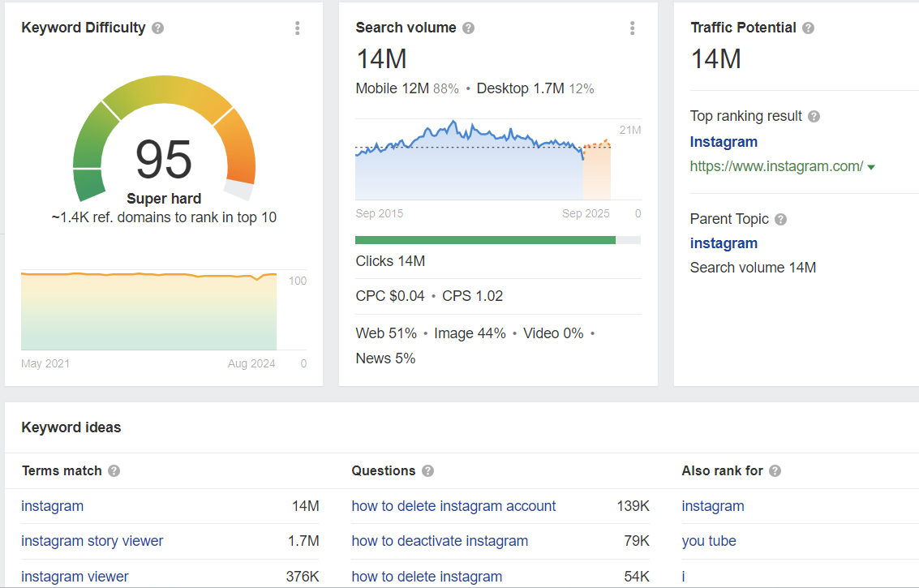Click 'Sep 2015' chart axis label
Image resolution: width=919 pixels, height=588 pixels.
[x=380, y=213]
